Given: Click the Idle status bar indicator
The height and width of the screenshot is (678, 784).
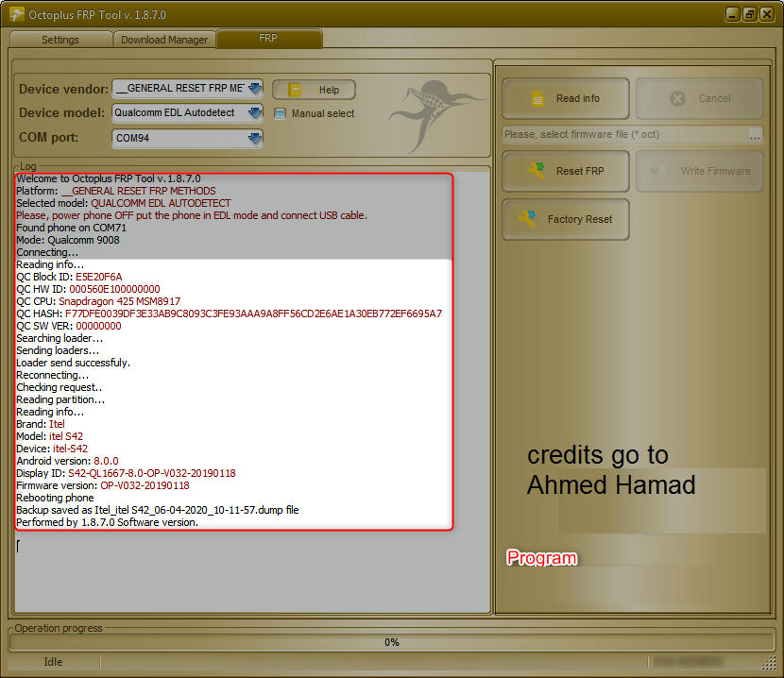Looking at the screenshot, I should 52,662.
